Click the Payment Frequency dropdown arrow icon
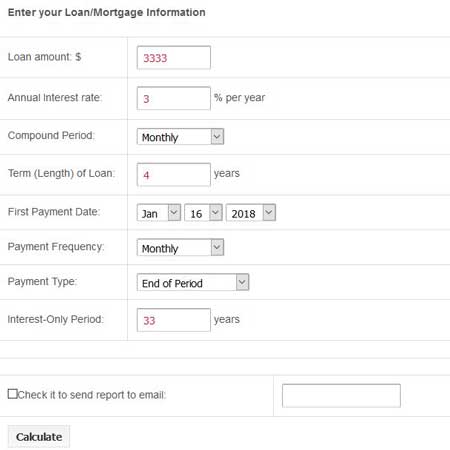Viewport: 450px width, 450px height. click(x=217, y=248)
